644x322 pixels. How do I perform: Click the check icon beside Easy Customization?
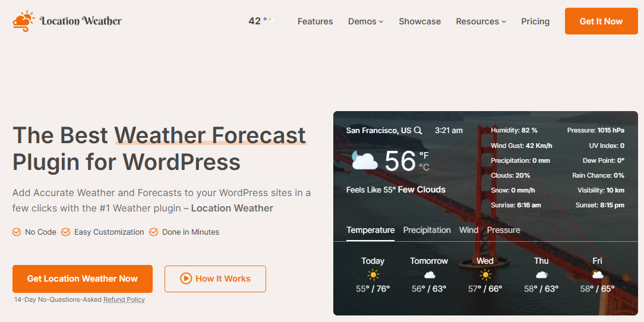pos(66,232)
